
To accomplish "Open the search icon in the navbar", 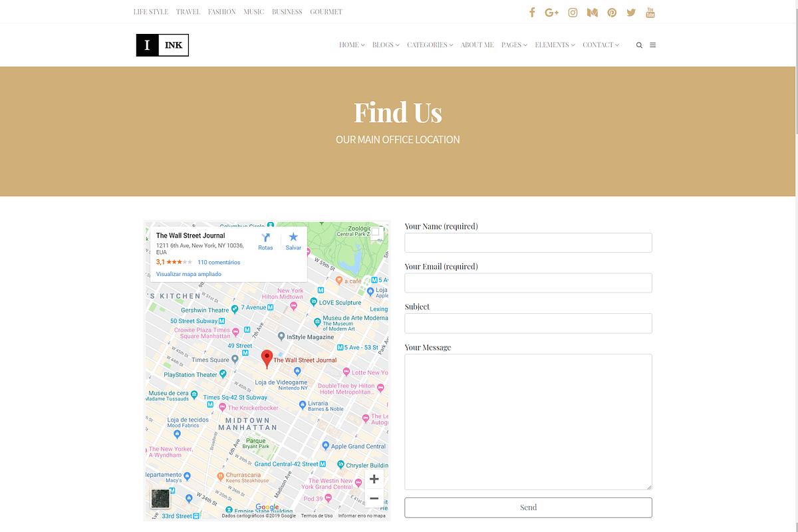I will (639, 45).
